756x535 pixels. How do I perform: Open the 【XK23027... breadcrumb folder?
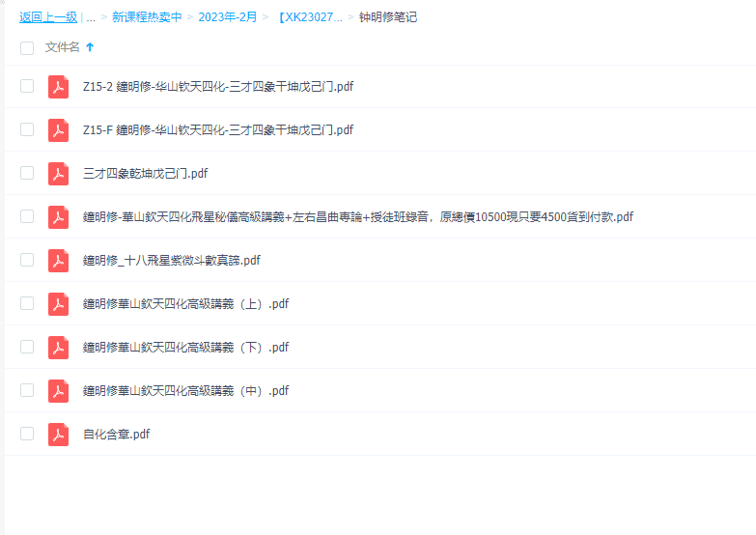tap(309, 17)
